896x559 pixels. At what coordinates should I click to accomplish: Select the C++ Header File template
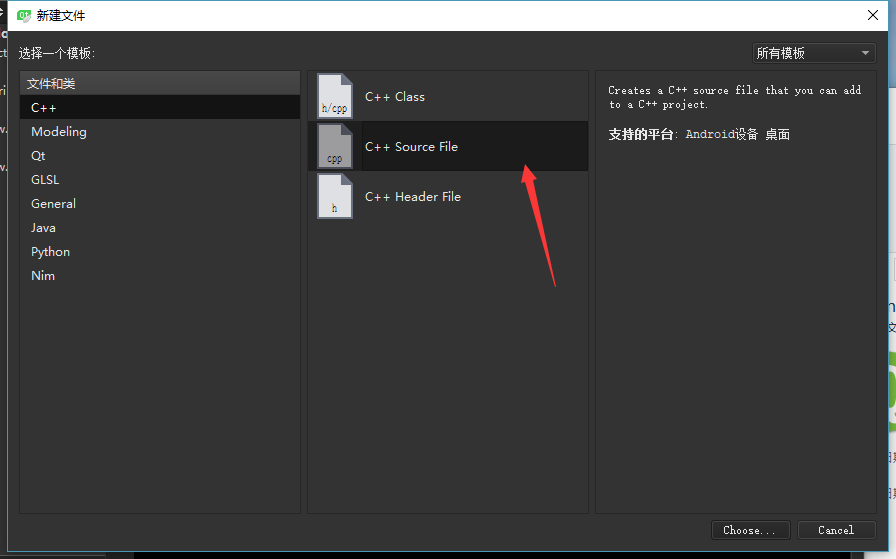coord(448,196)
